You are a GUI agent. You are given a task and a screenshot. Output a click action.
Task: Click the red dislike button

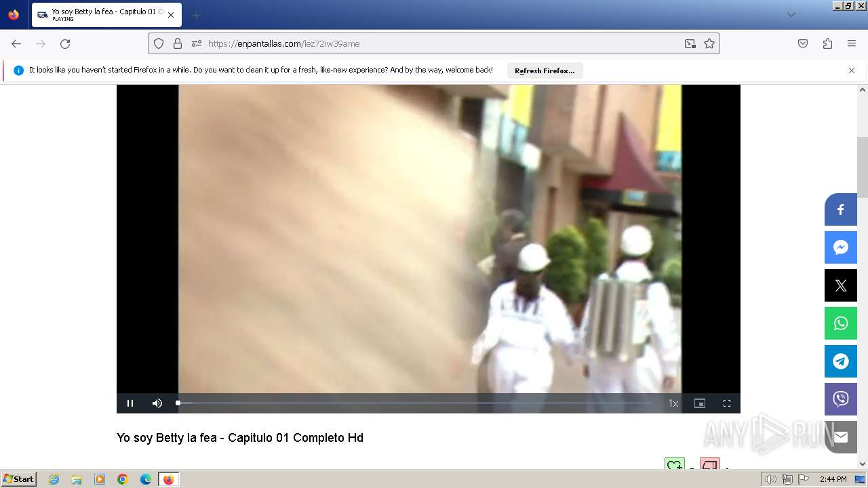click(x=709, y=464)
